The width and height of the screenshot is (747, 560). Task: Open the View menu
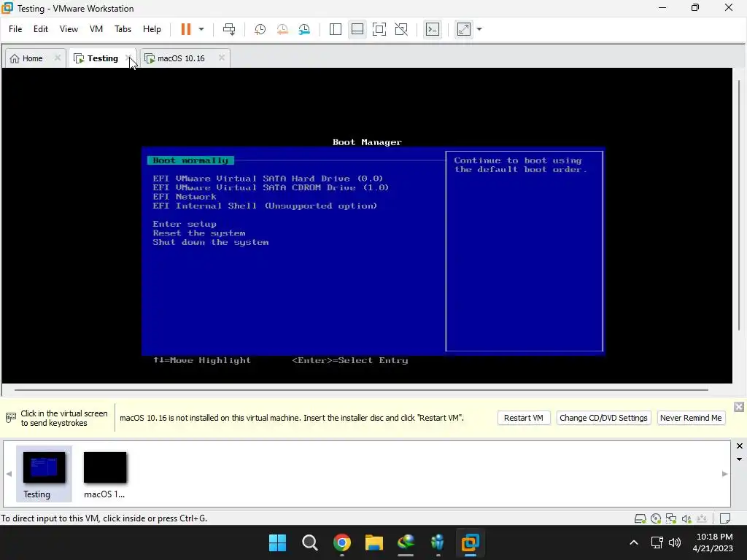point(69,29)
